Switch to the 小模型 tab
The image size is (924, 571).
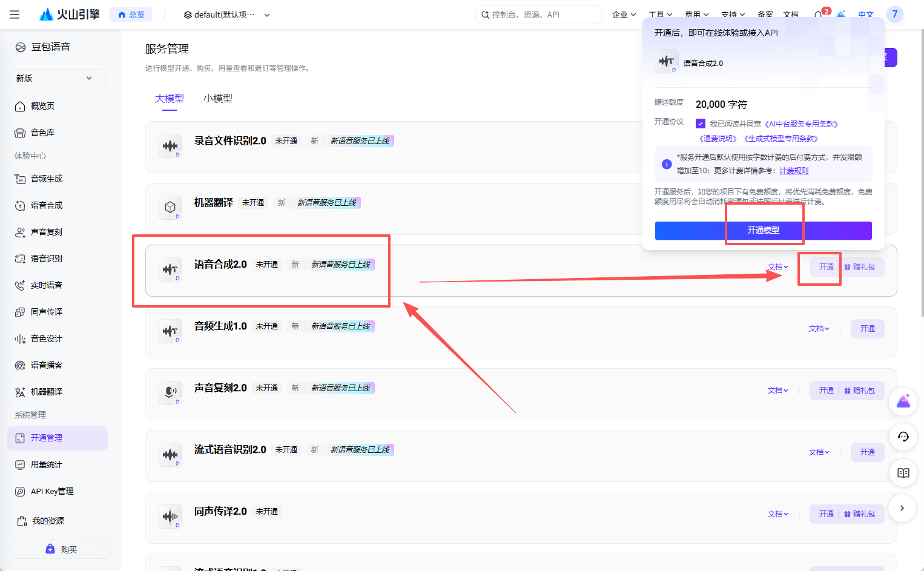pos(218,98)
